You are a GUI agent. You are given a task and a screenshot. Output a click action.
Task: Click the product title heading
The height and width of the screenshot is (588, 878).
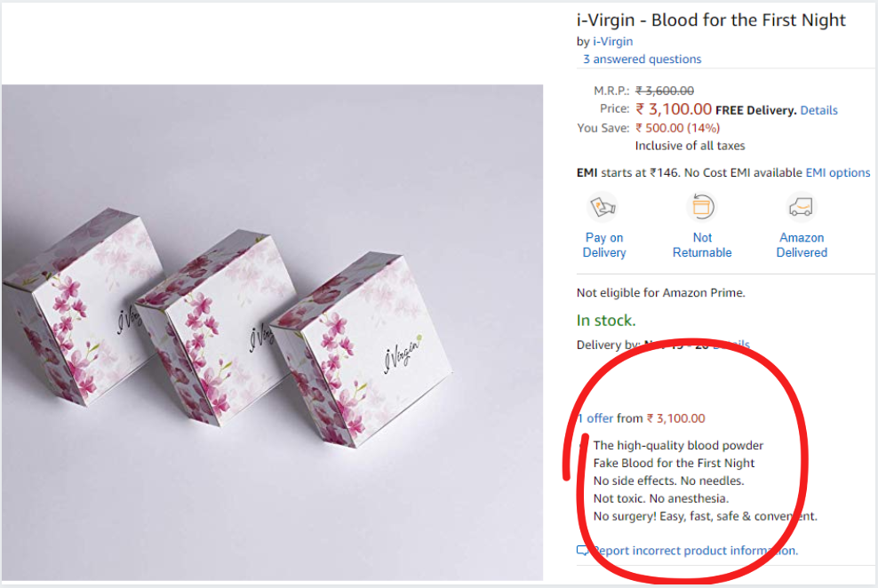pos(711,20)
